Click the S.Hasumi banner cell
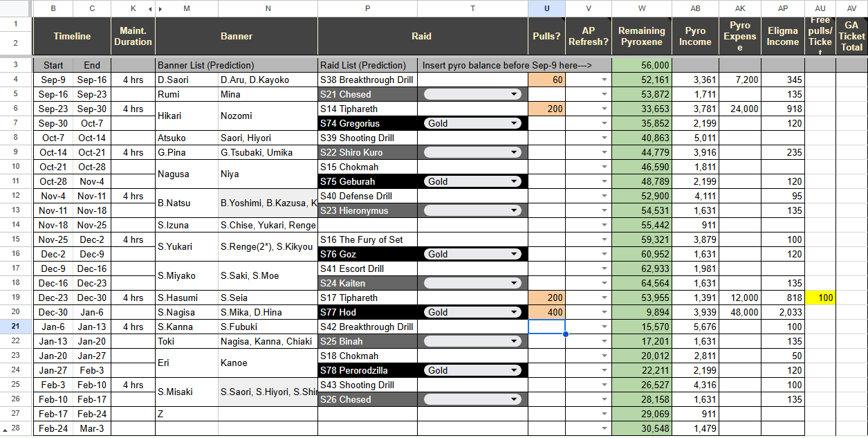The image size is (868, 438). coord(187,298)
